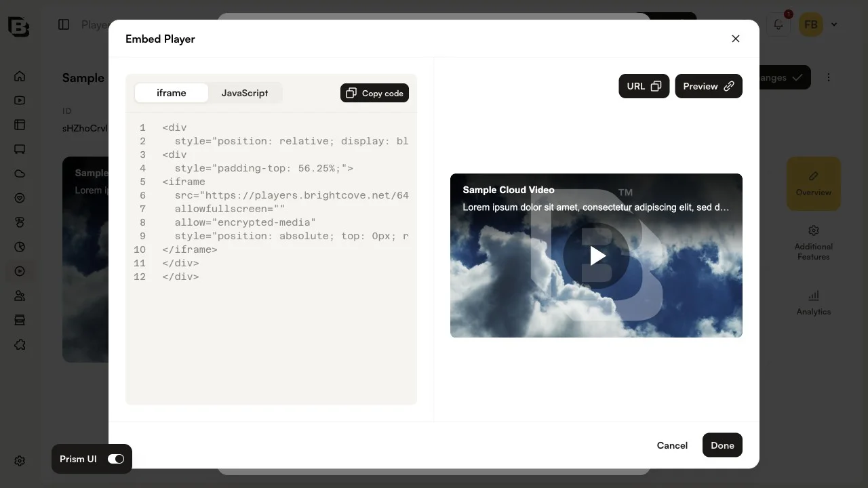Open the settings gear in the sidebar
The image size is (868, 488).
(x=20, y=461)
